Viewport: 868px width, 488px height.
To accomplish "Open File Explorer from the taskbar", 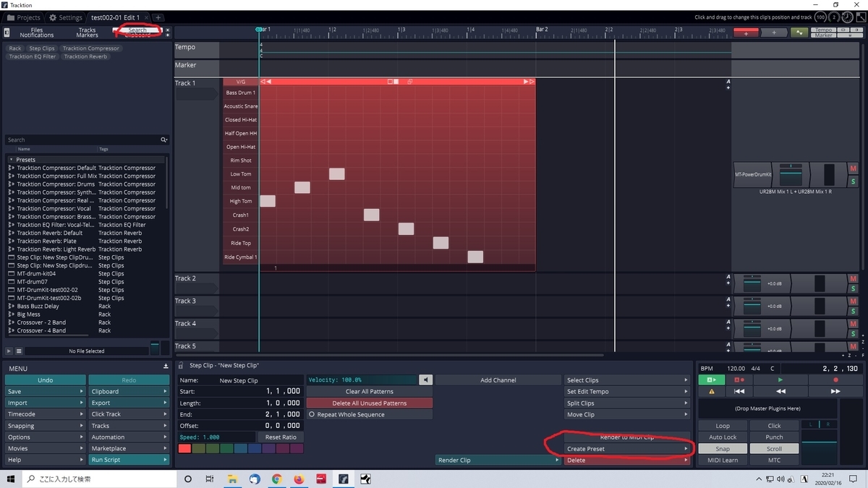I will pyautogui.click(x=232, y=479).
